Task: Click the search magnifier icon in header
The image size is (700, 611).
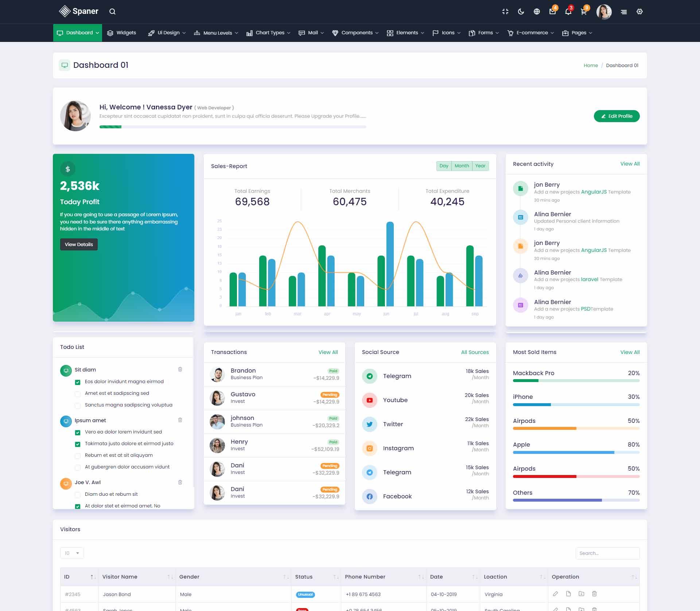Action: click(x=112, y=12)
